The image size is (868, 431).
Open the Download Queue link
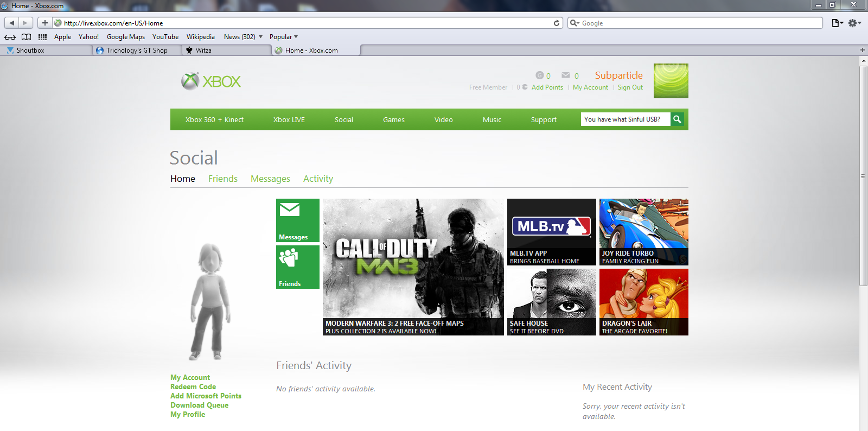(199, 405)
